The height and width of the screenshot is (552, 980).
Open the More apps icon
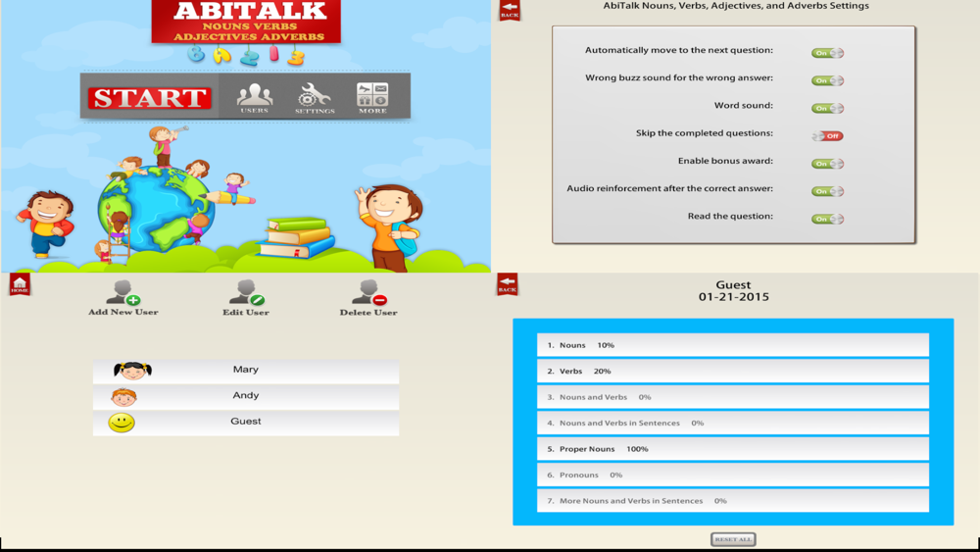point(372,98)
